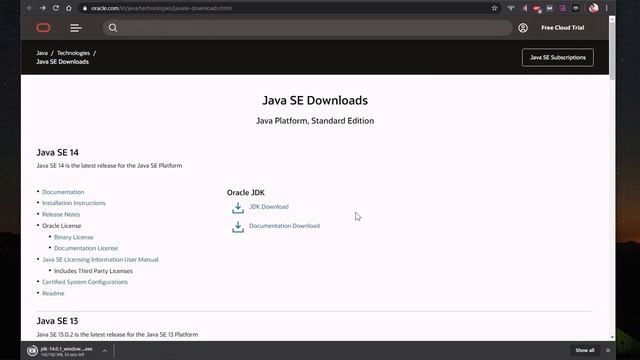Click the site lock icon in address bar
Viewport: 640px width, 360px height.
tap(84, 8)
